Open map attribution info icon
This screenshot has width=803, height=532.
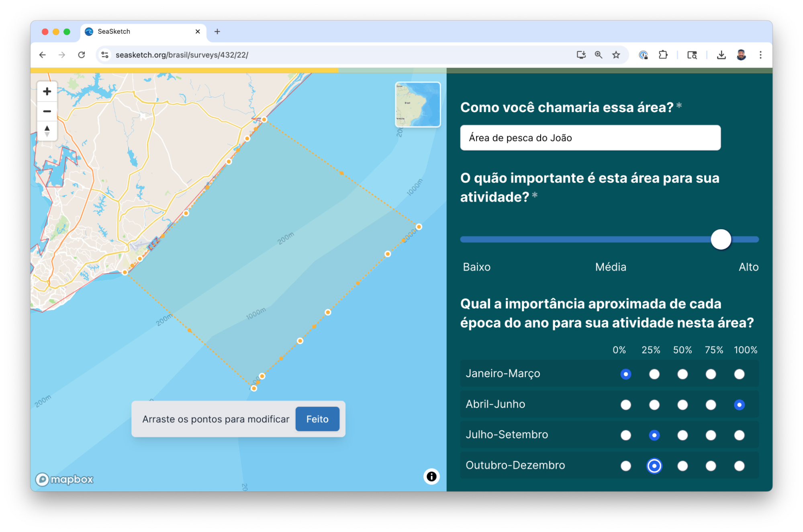click(x=431, y=477)
